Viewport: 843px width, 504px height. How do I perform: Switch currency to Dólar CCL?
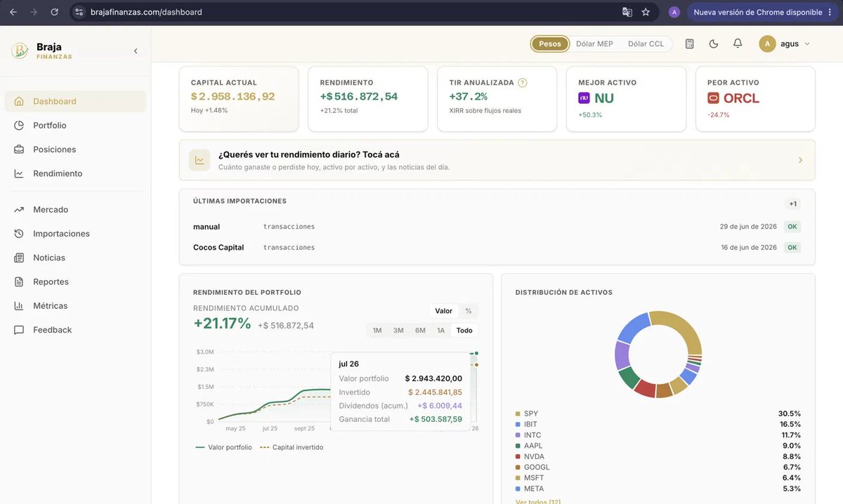646,44
